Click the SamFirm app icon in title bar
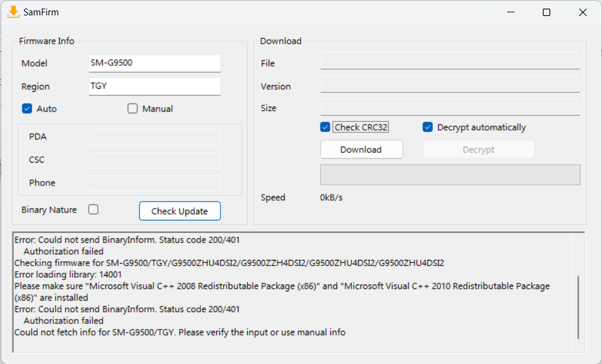 14,12
